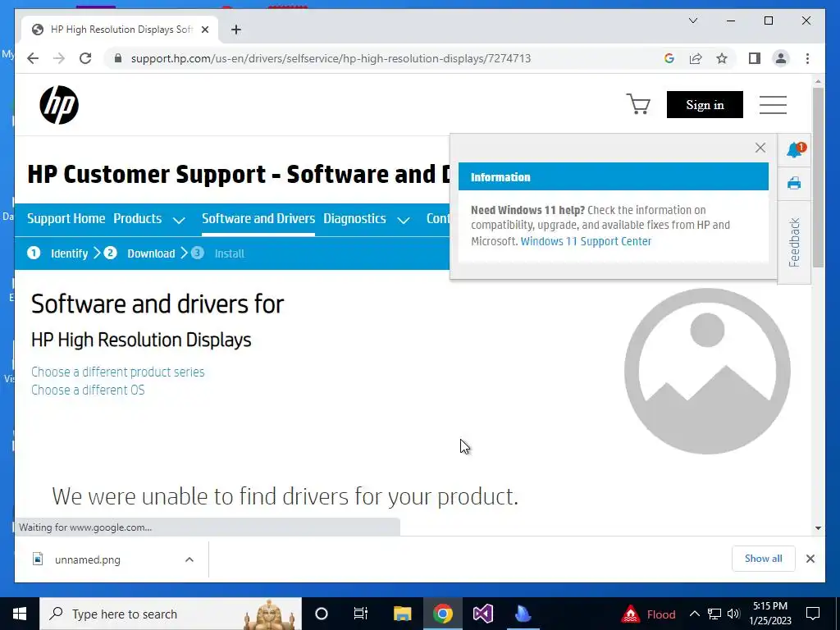
Task: Open the clock and date
Action: point(769,614)
